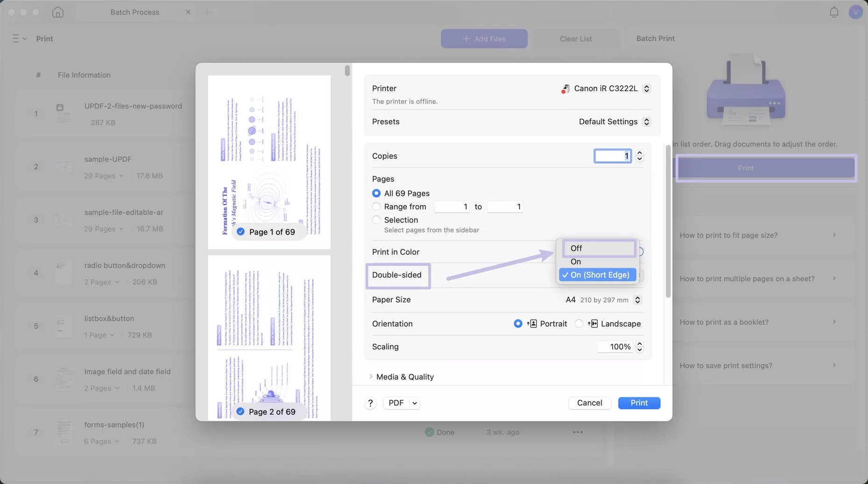Select the All 69 Pages radio button
868x484 pixels.
coord(376,193)
